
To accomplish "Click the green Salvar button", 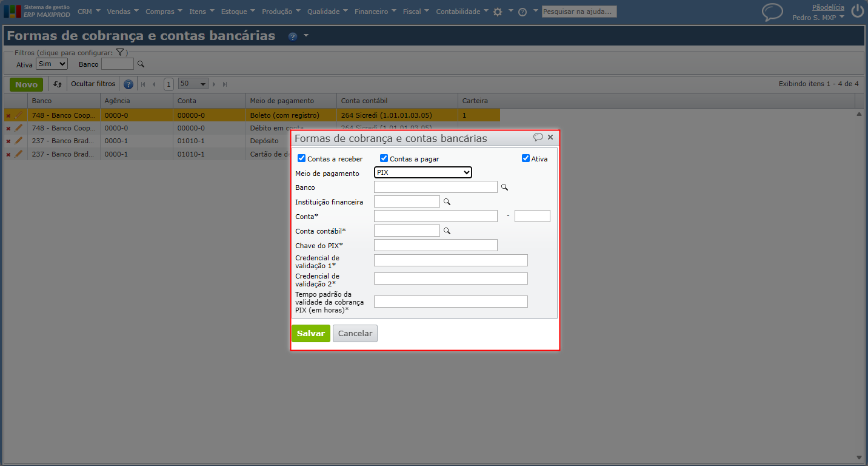I will (x=311, y=334).
